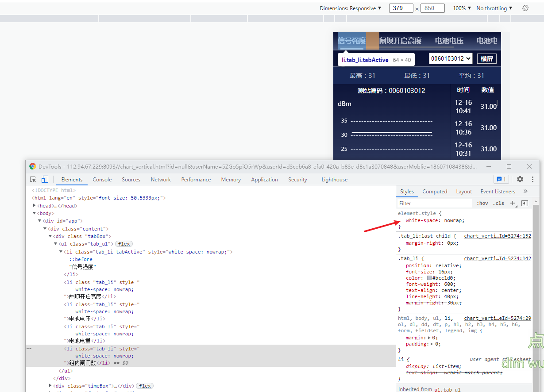Collapse the ul class="tab_ul" node
The height and width of the screenshot is (392, 544).
(56, 244)
